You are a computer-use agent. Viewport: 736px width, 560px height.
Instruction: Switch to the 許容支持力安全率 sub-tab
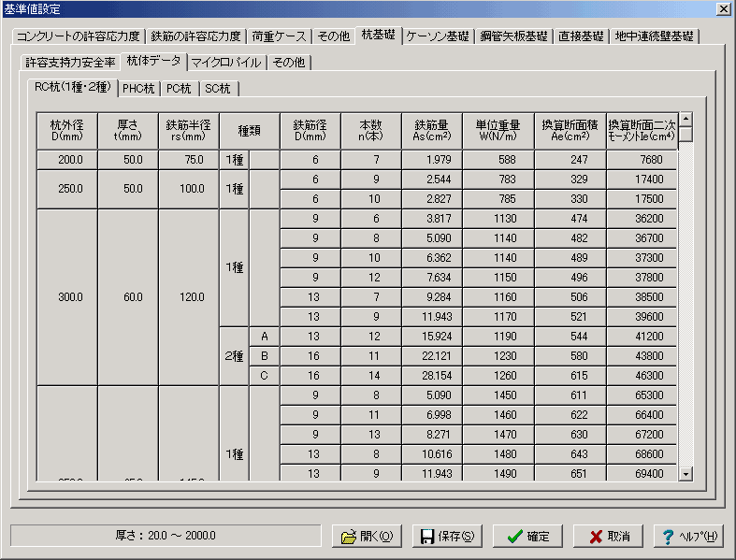pyautogui.click(x=71, y=63)
